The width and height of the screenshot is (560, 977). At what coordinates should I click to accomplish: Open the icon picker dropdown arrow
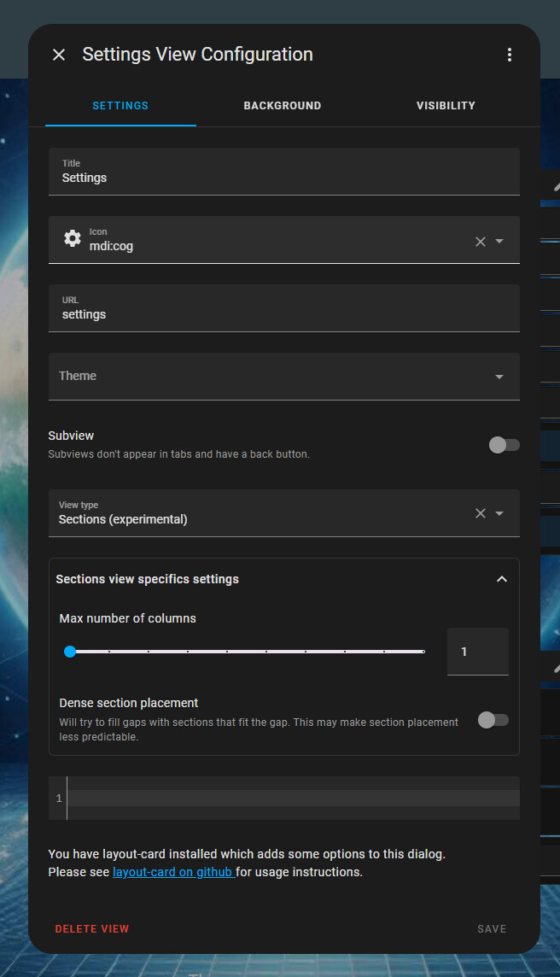point(499,241)
